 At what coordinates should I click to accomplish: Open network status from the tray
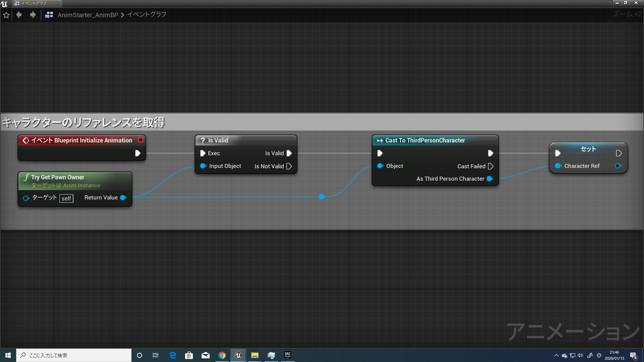pyautogui.click(x=573, y=355)
